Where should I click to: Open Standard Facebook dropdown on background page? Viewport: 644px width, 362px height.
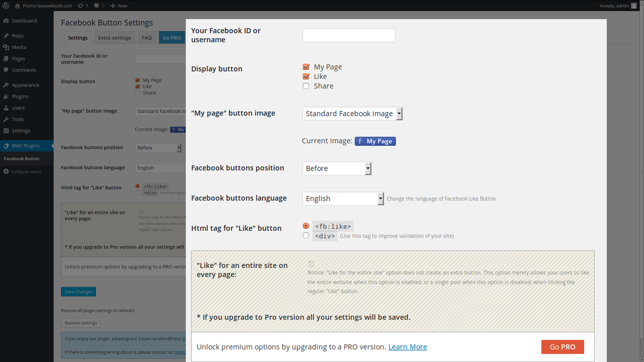point(160,111)
